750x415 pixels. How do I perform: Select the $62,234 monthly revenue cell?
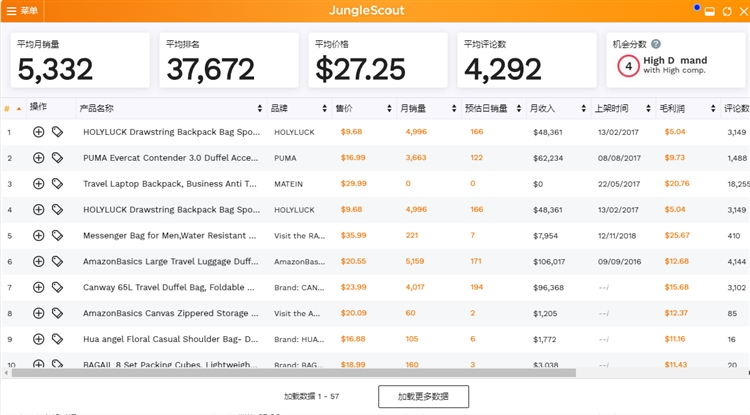click(548, 158)
